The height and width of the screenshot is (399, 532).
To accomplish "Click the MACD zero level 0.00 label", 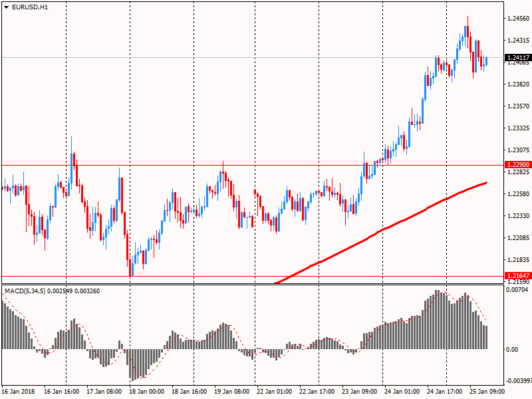I will [512, 350].
